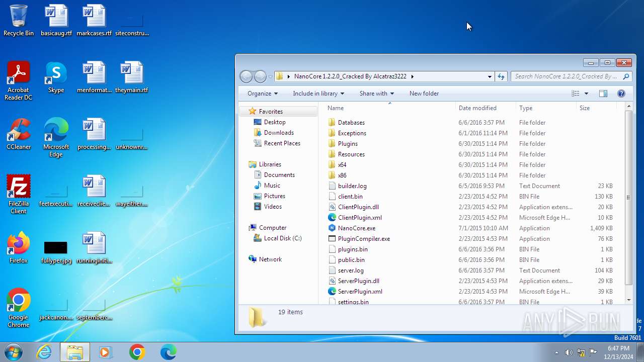Expand address bar history dropdown
The image size is (644, 362).
pyautogui.click(x=490, y=76)
